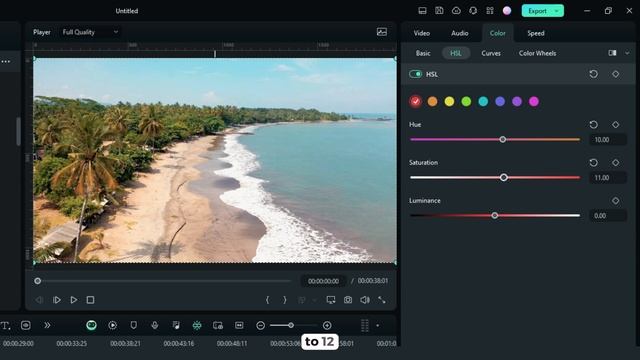640x360 pixels.
Task: Select the purple HSL color swatch
Action: coord(517,101)
